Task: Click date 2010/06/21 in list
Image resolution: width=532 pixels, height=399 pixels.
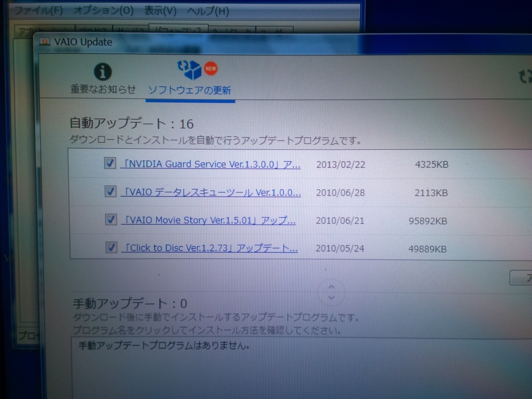Action: coord(340,221)
